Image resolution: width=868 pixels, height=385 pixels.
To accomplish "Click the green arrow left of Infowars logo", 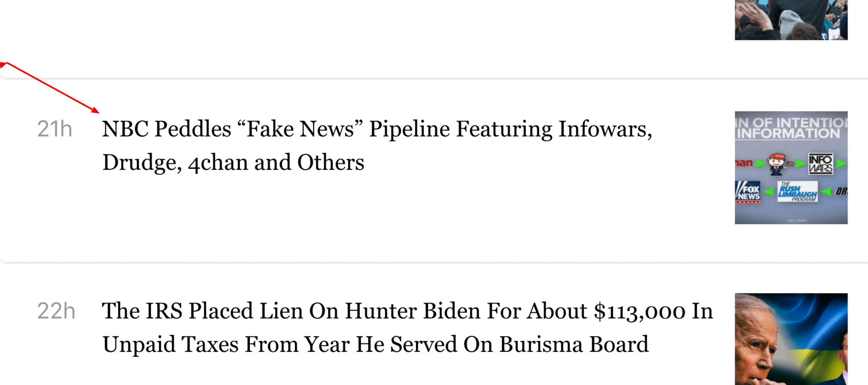I will (800, 164).
